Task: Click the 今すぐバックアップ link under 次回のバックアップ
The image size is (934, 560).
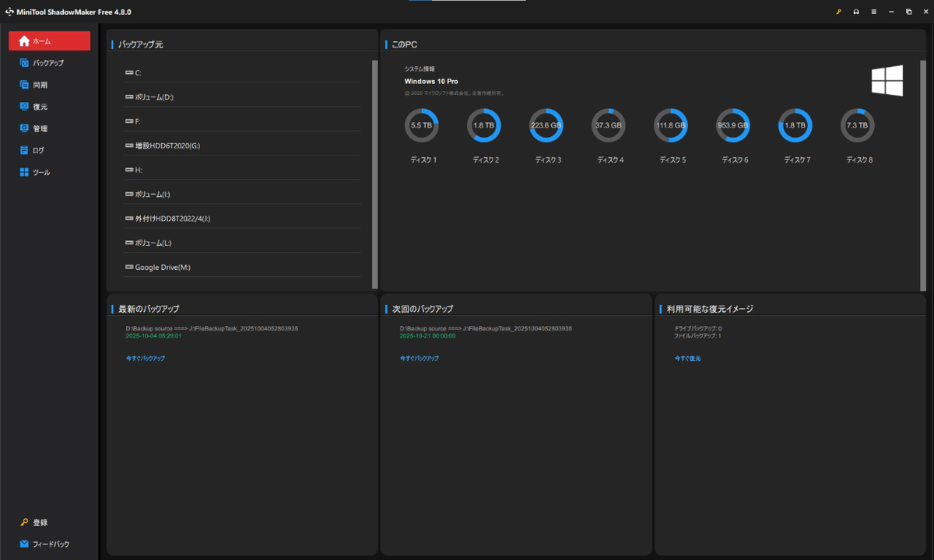Action: [x=420, y=359]
